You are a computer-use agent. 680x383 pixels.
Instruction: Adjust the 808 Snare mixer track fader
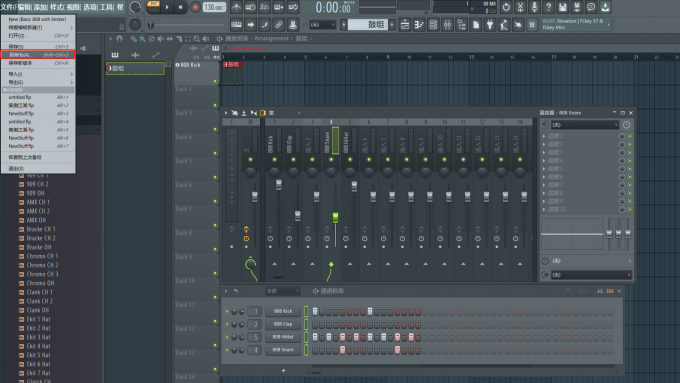click(335, 218)
